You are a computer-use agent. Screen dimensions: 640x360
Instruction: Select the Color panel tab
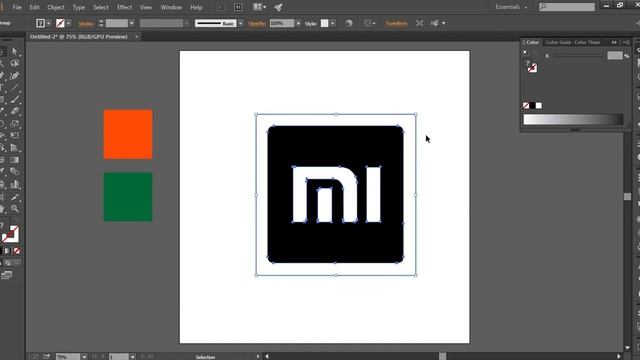coord(532,42)
